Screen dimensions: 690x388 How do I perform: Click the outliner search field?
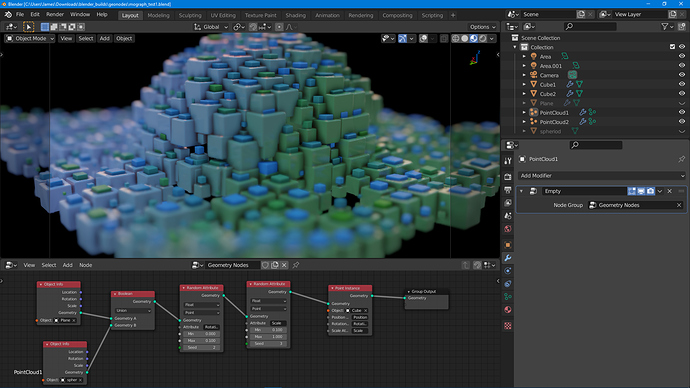pyautogui.click(x=590, y=27)
